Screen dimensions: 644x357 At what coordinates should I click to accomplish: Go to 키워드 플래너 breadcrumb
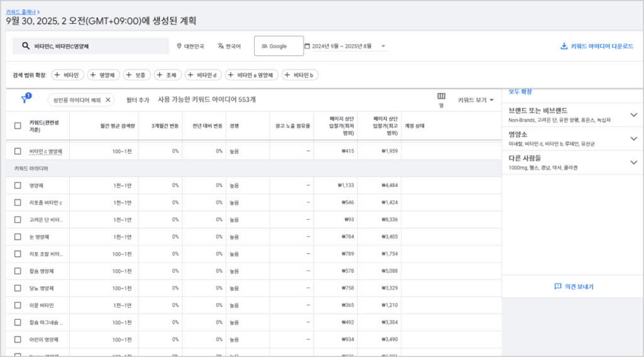click(21, 11)
